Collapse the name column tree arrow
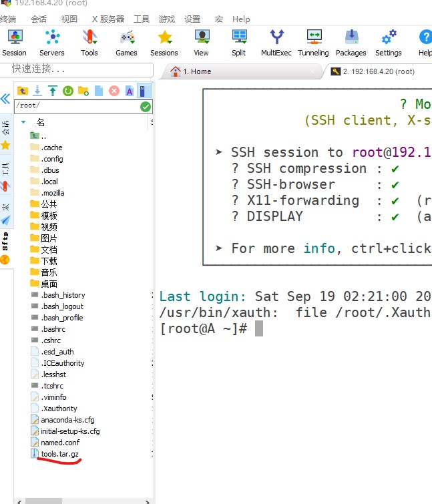Viewport: 432px width, 504px height. coord(23,121)
